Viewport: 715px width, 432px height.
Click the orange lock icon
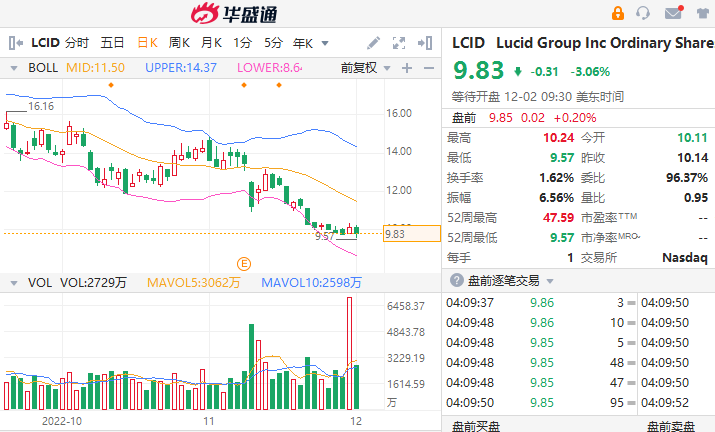coord(618,13)
